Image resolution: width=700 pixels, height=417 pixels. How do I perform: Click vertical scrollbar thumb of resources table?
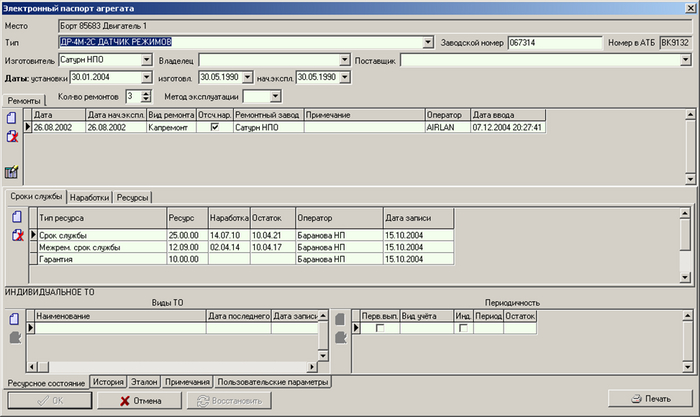685,234
